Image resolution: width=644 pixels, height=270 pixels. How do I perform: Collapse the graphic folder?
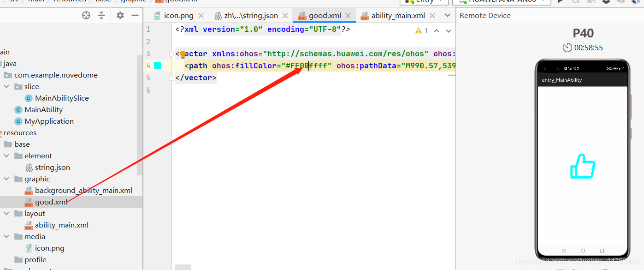pos(6,179)
